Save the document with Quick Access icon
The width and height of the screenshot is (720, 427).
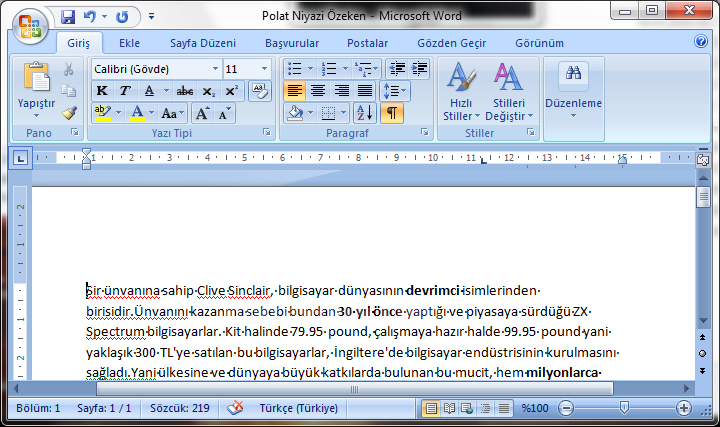click(68, 17)
